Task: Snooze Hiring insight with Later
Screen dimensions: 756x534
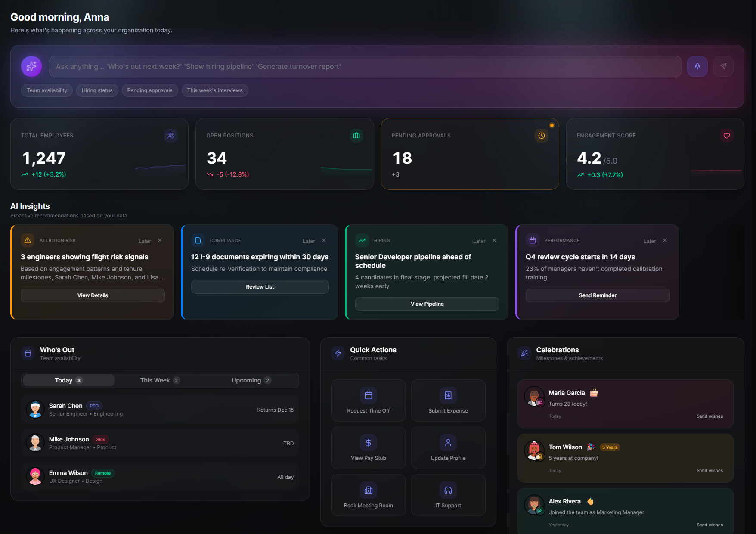Action: coord(479,241)
